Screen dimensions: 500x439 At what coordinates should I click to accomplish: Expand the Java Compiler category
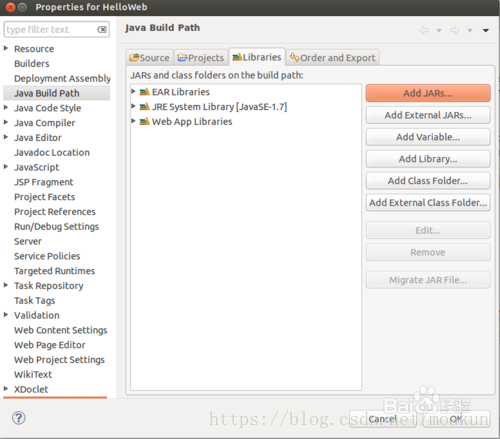pyautogui.click(x=6, y=122)
